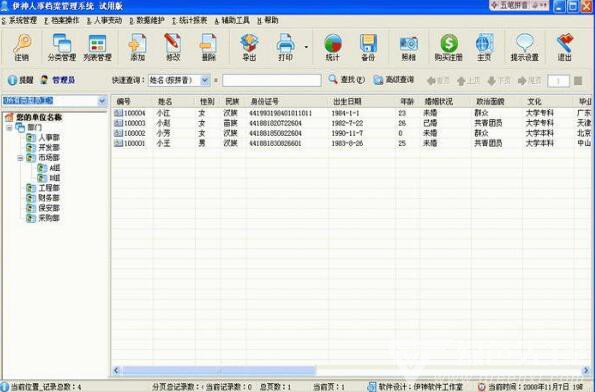Click the table scrollbar left arrow

click(x=116, y=370)
